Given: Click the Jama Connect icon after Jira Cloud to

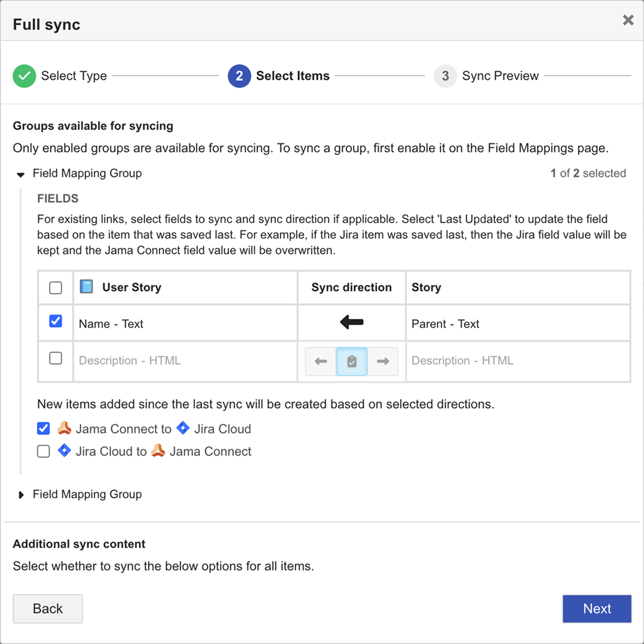Looking at the screenshot, I should point(158,451).
